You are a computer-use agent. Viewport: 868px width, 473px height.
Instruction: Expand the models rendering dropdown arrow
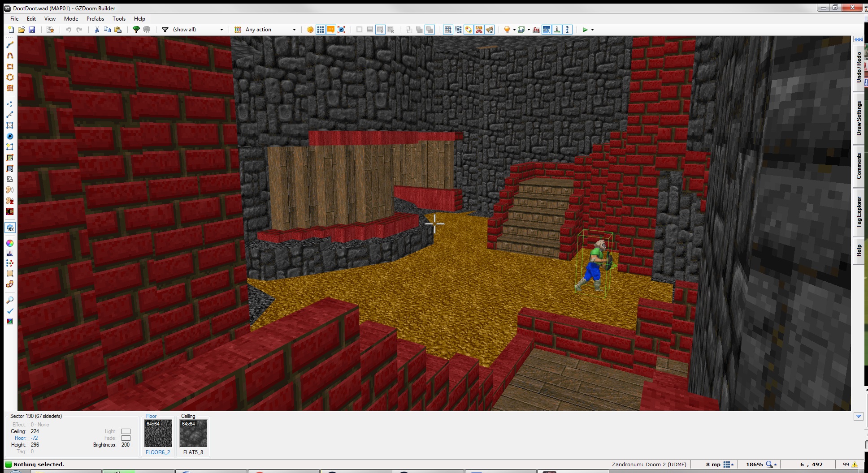529,30
